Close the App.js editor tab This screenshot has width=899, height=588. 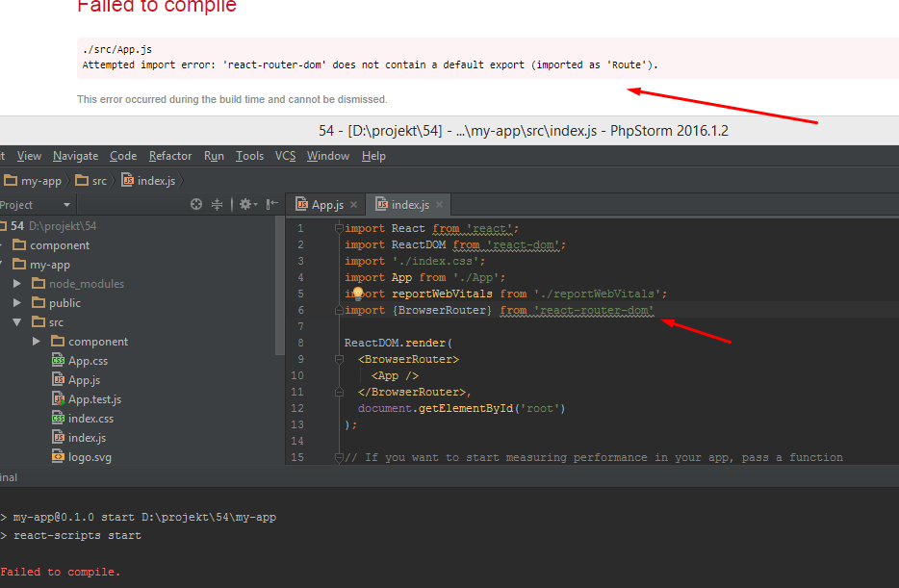[x=354, y=205]
